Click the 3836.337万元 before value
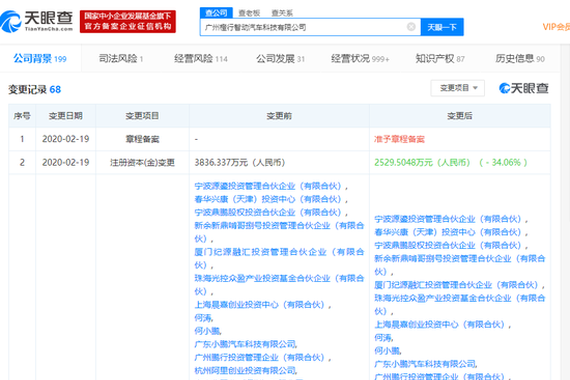570x380 pixels. tap(240, 163)
